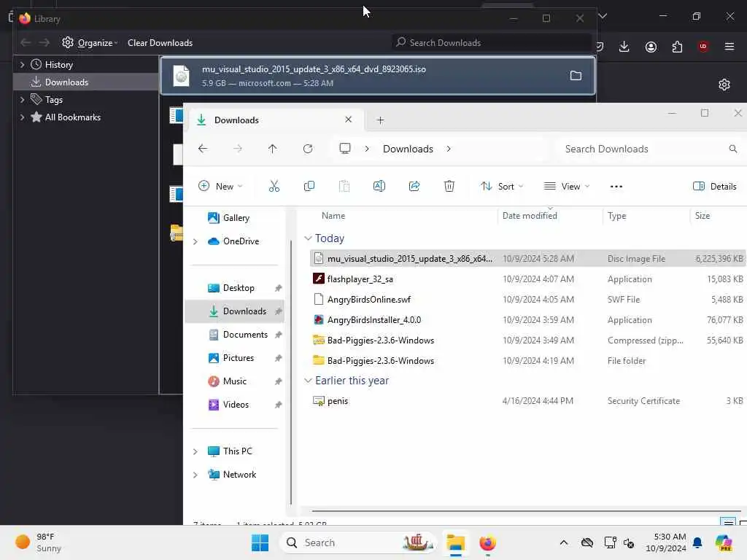The height and width of the screenshot is (560, 747).
Task: Click the Share icon in Explorer toolbar
Action: click(x=414, y=186)
